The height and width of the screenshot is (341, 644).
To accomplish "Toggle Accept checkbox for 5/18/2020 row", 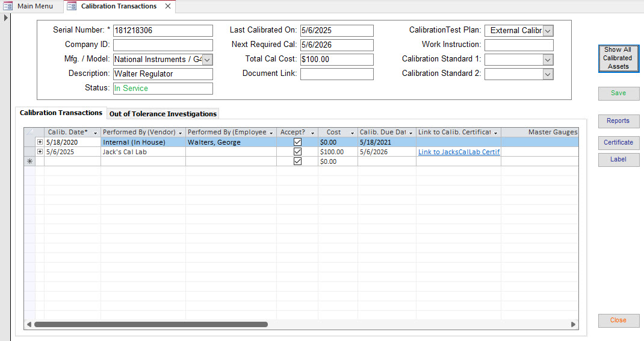I will click(297, 142).
